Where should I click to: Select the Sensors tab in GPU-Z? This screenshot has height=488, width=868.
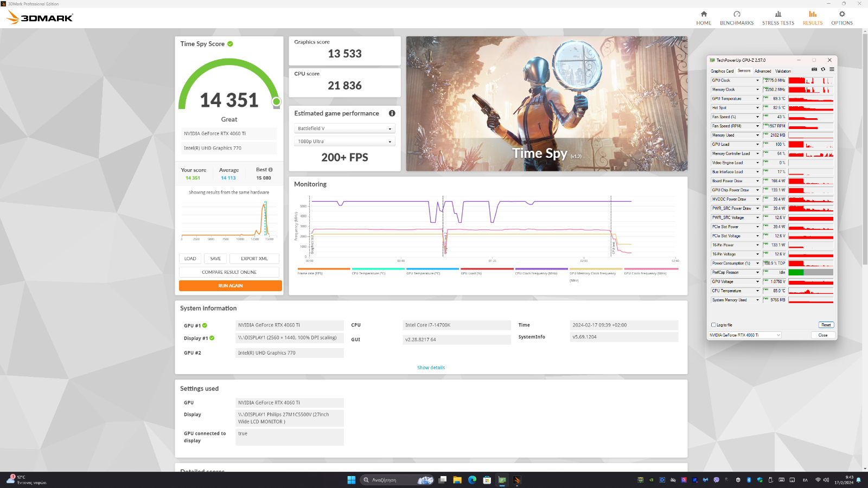(744, 71)
